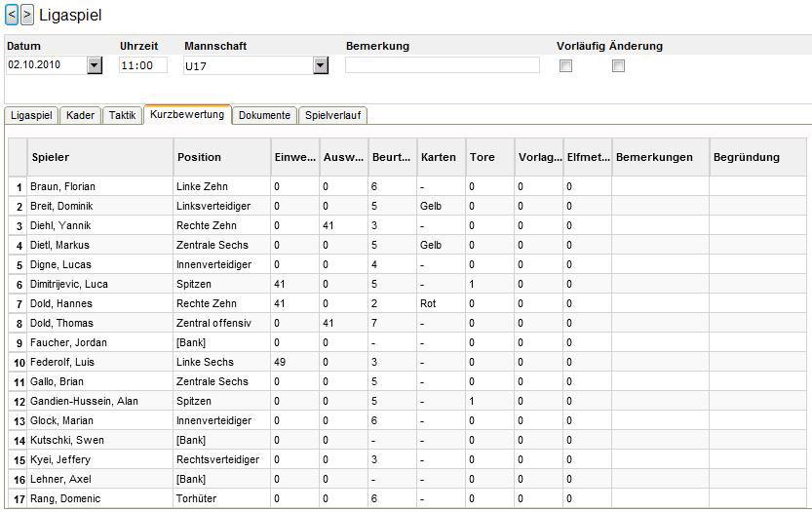Click the Karten column header
Image resolution: width=812 pixels, height=512 pixels.
(x=442, y=157)
